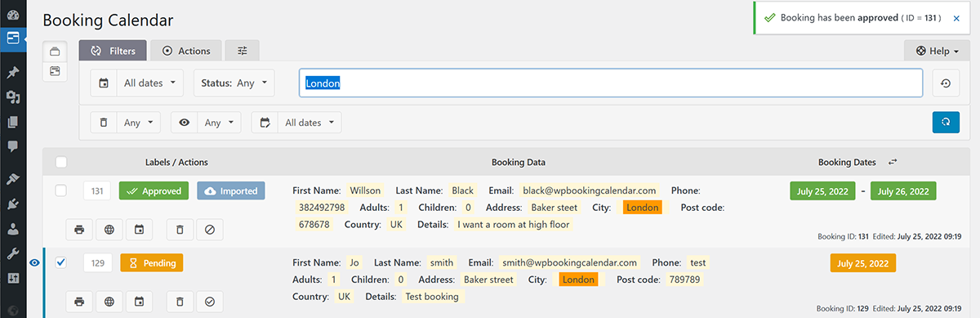The image size is (980, 318).
Task: Print booking 131
Action: pos(79,230)
